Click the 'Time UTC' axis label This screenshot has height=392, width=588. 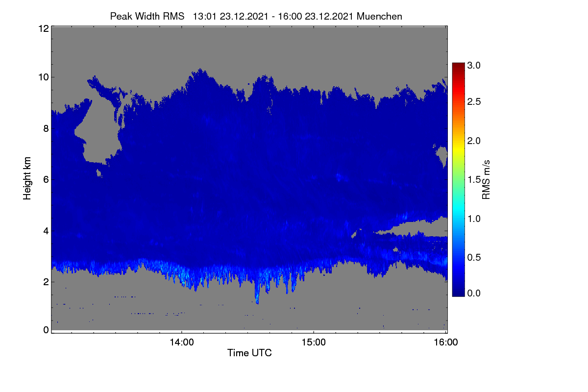[x=249, y=353]
